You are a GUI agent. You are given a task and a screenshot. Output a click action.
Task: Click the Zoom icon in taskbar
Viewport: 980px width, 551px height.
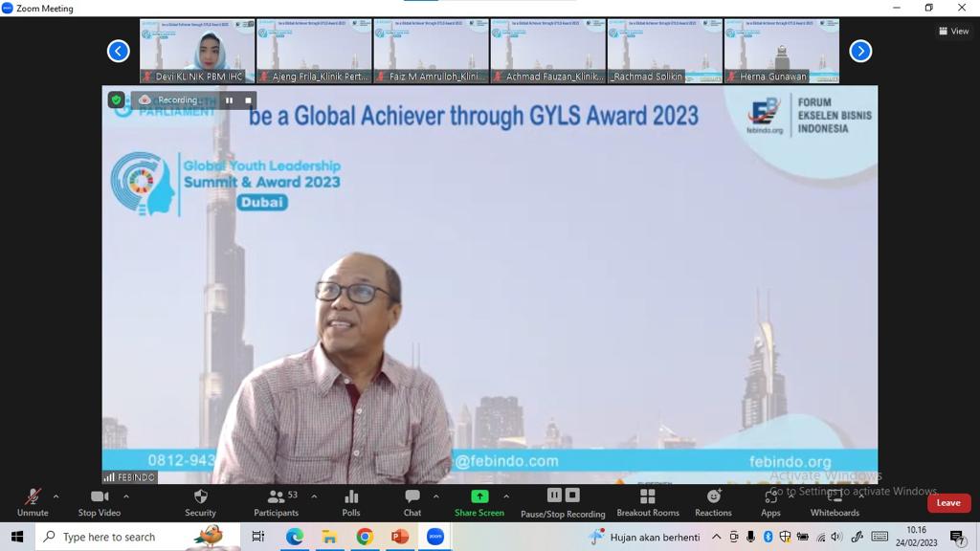435,537
